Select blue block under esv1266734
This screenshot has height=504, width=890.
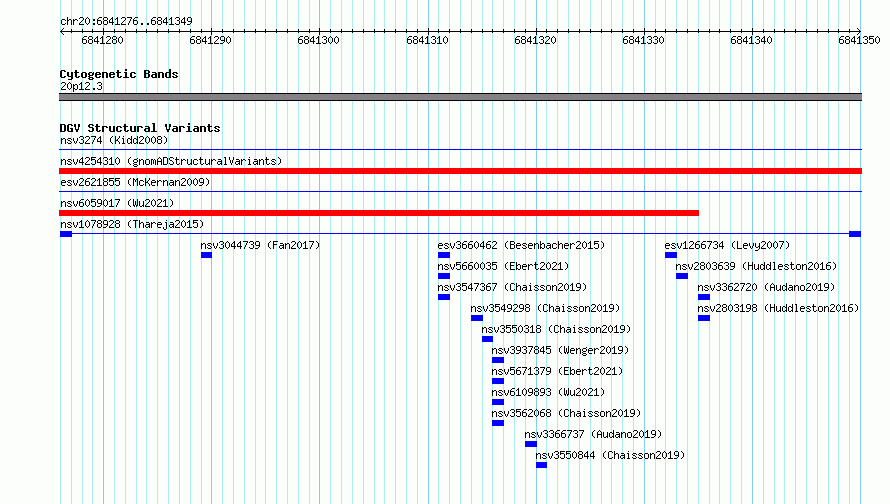click(671, 255)
